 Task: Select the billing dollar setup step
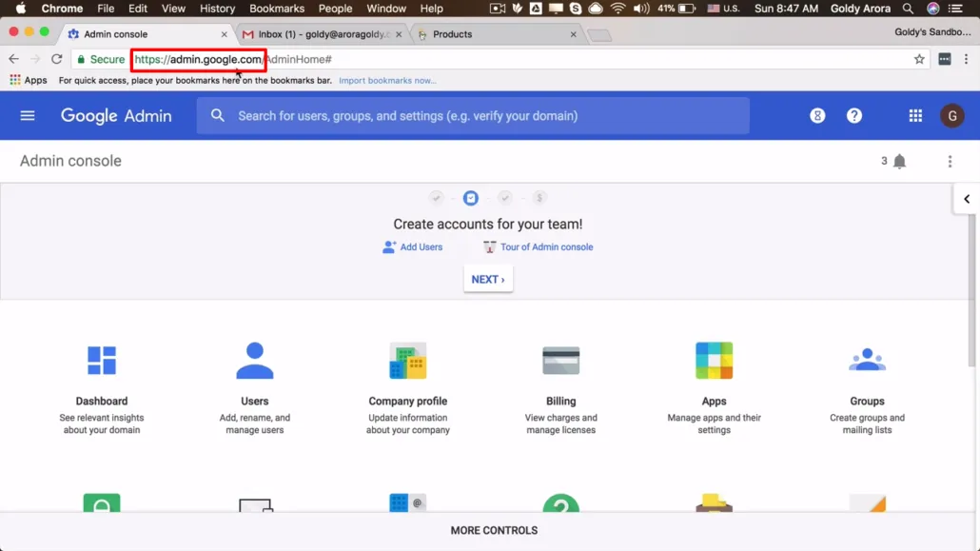(539, 198)
